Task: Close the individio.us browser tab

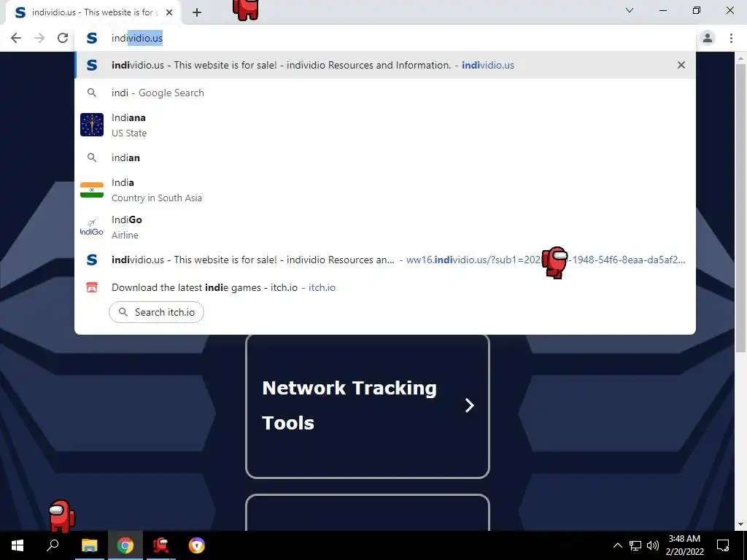Action: [x=169, y=13]
